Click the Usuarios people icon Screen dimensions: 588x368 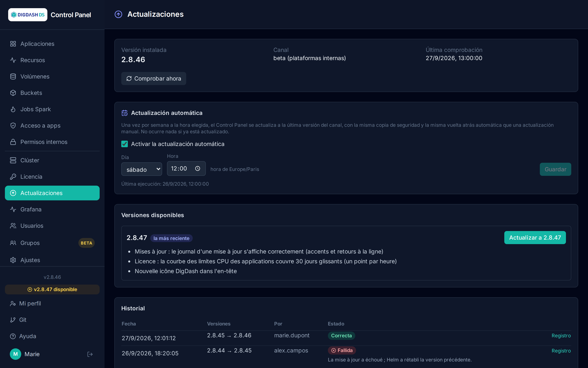(x=13, y=226)
